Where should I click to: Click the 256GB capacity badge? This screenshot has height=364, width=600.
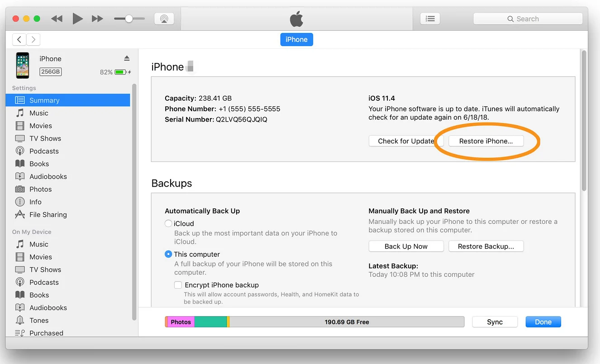(50, 71)
